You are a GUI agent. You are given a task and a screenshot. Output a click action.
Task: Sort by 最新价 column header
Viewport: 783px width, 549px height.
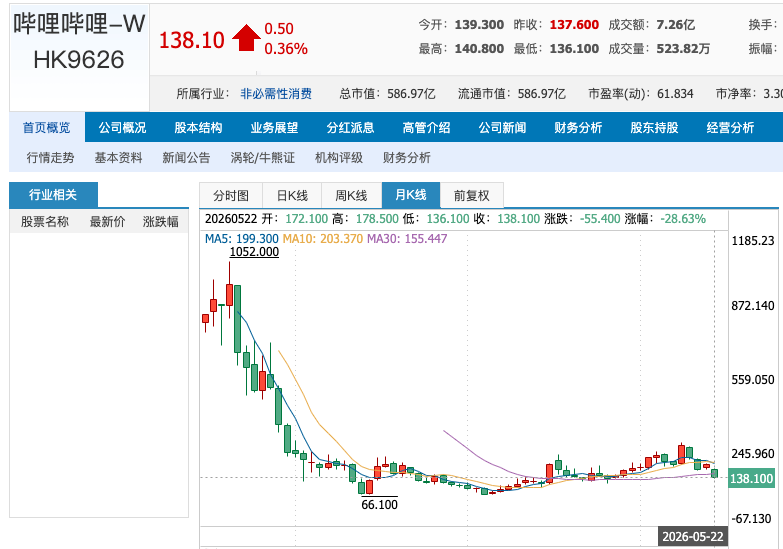coord(107,221)
